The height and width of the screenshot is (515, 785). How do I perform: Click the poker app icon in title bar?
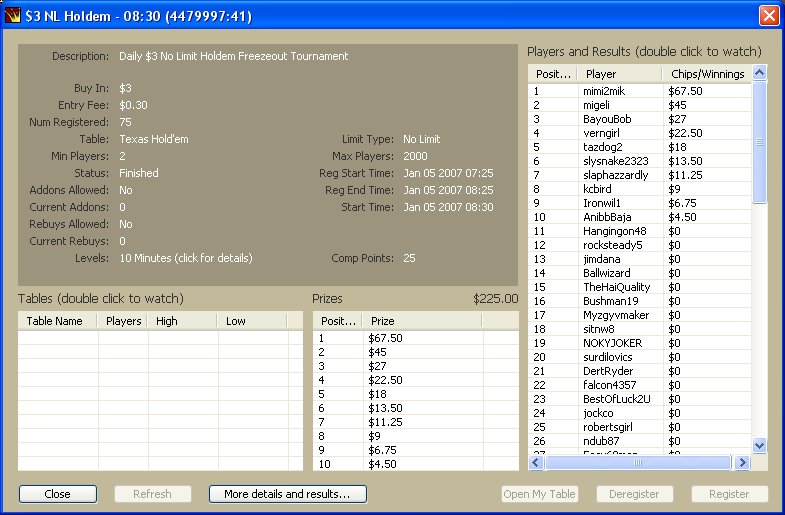(12, 16)
